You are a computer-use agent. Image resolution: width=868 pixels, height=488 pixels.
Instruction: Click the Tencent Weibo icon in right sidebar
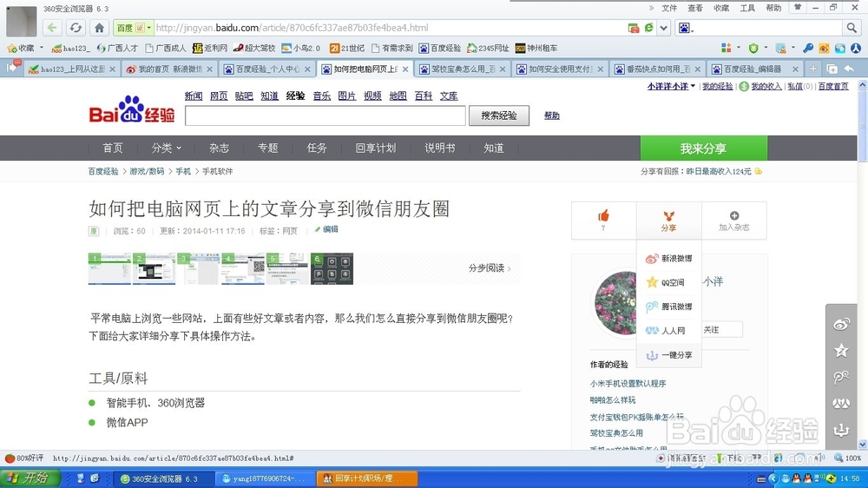click(x=841, y=377)
